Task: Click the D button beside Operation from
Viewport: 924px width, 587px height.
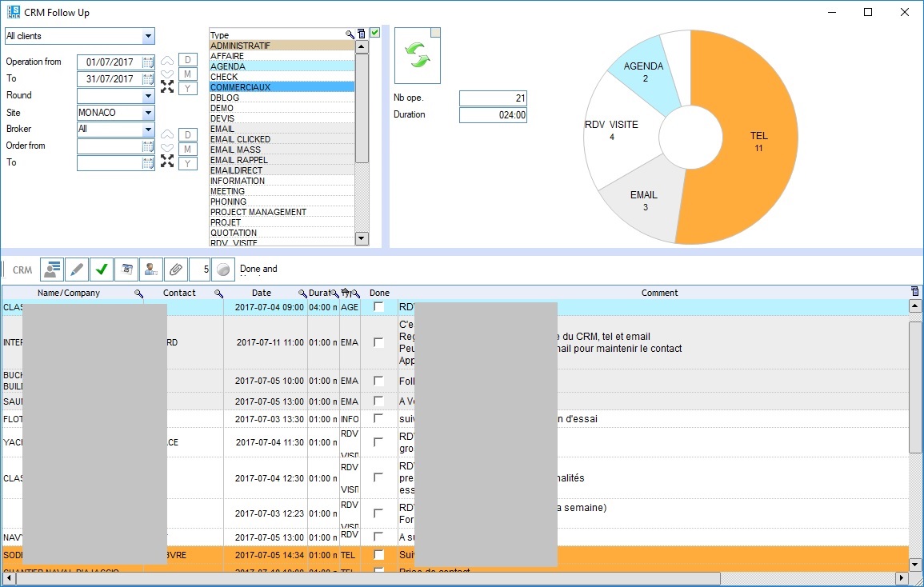Action: click(x=187, y=60)
